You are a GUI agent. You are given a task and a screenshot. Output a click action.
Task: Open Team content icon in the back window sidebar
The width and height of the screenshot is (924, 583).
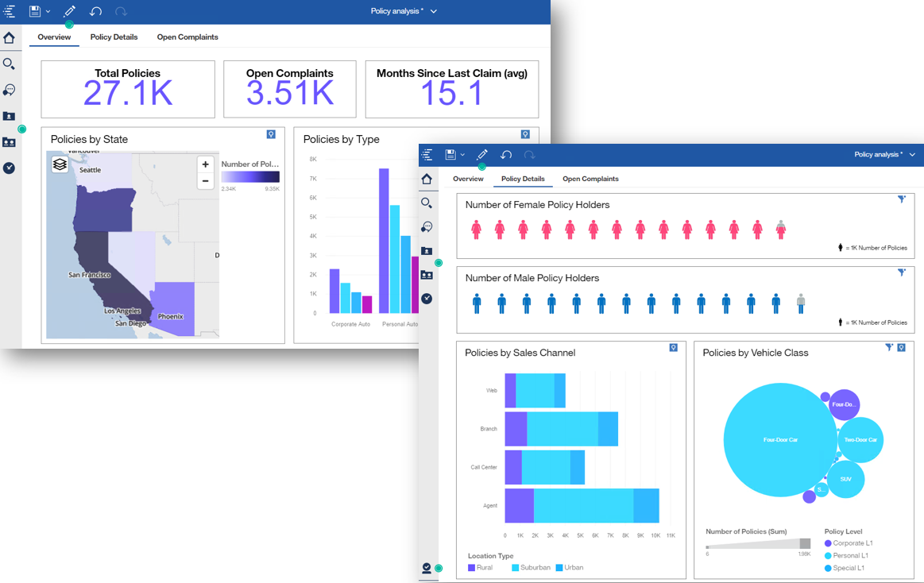9,142
